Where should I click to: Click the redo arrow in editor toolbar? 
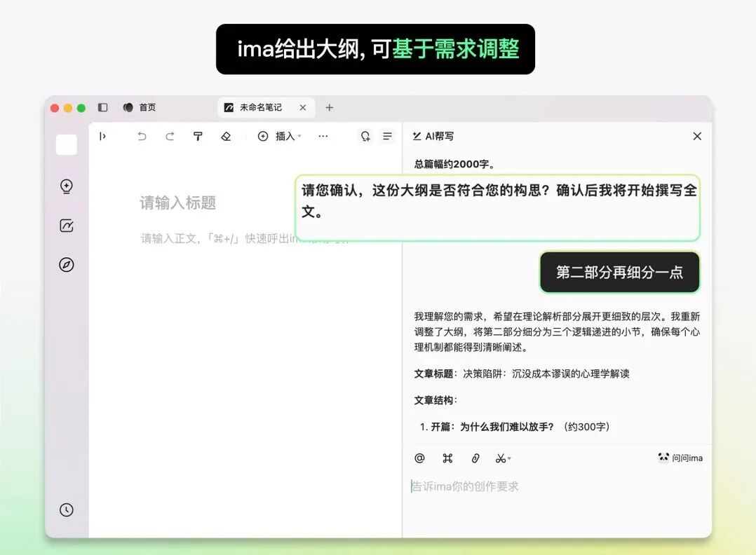coord(170,137)
